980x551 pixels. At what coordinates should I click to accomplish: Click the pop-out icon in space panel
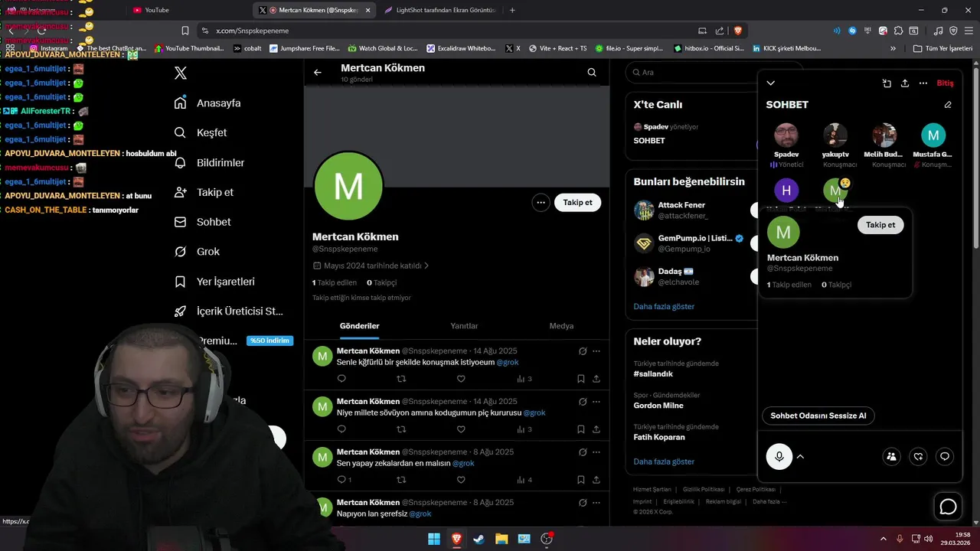pyautogui.click(x=887, y=83)
